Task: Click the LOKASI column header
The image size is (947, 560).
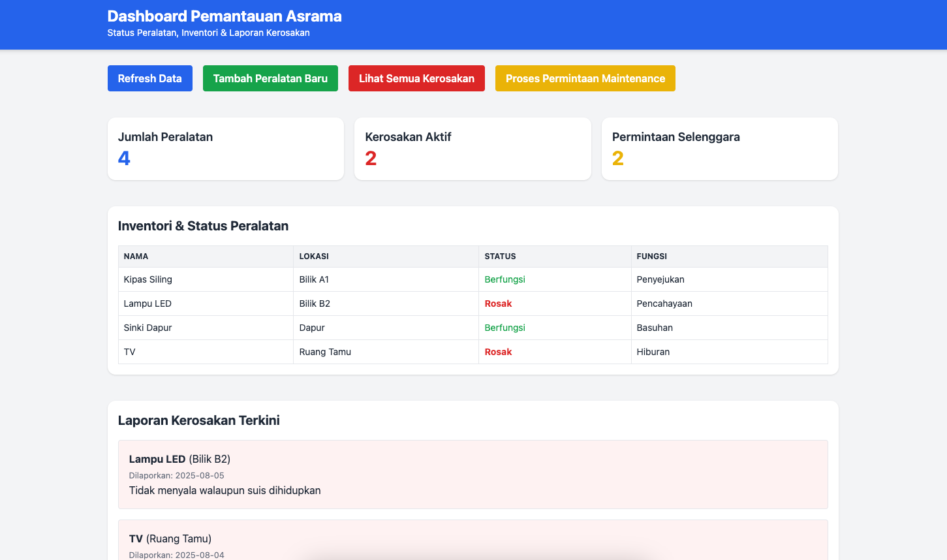Action: tap(386, 257)
